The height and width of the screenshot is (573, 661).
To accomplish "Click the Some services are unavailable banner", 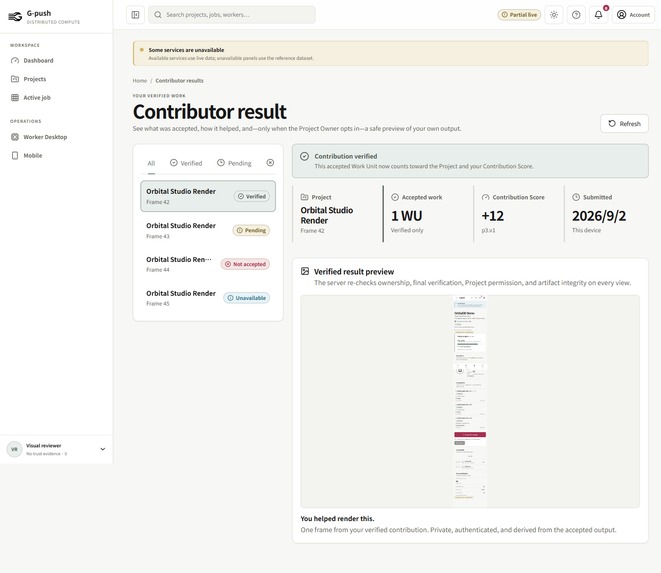I will coord(390,54).
